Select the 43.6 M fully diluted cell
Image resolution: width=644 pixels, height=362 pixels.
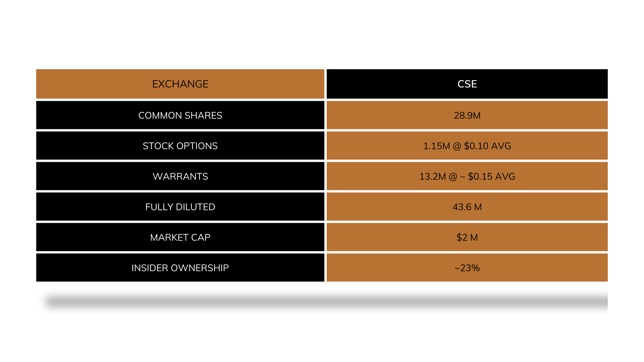[x=467, y=207]
